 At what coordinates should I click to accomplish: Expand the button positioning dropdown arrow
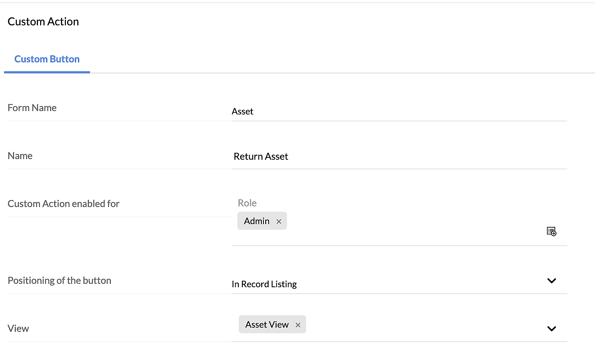551,281
